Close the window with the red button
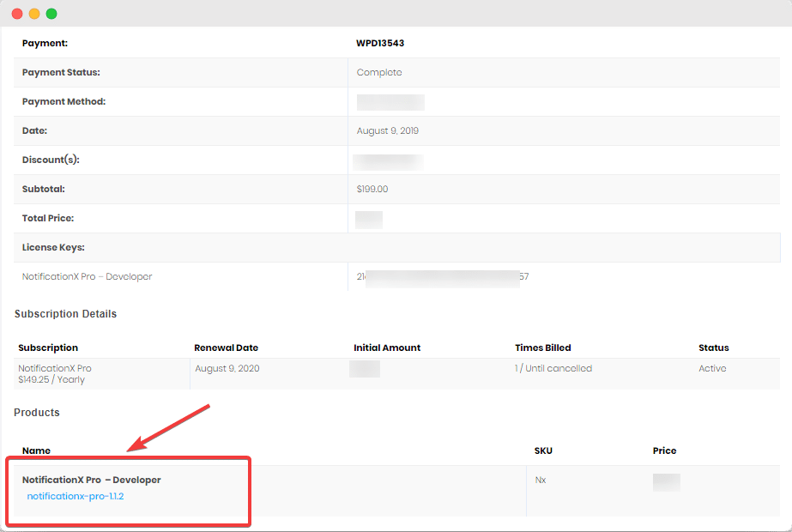792x532 pixels. [17, 14]
